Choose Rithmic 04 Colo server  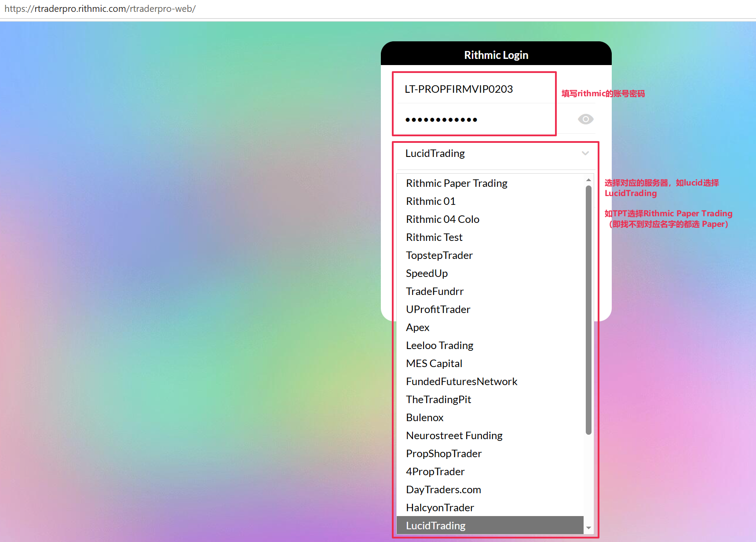click(x=490, y=219)
